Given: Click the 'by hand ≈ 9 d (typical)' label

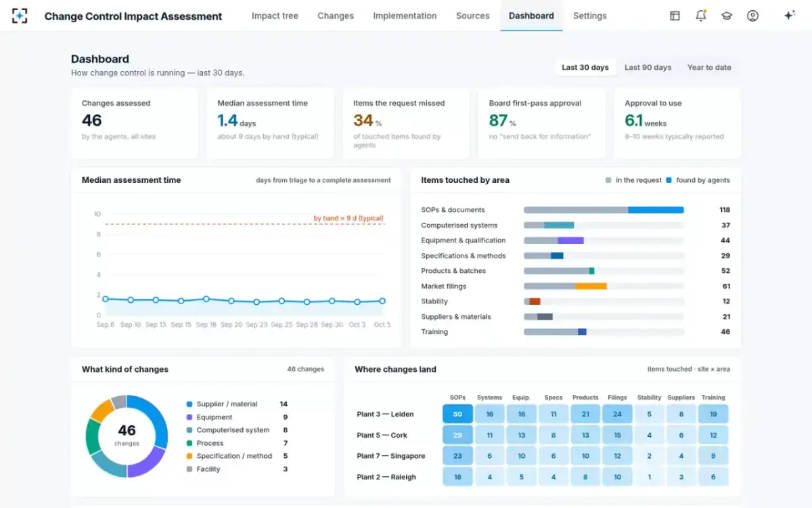Looking at the screenshot, I should tap(348, 218).
